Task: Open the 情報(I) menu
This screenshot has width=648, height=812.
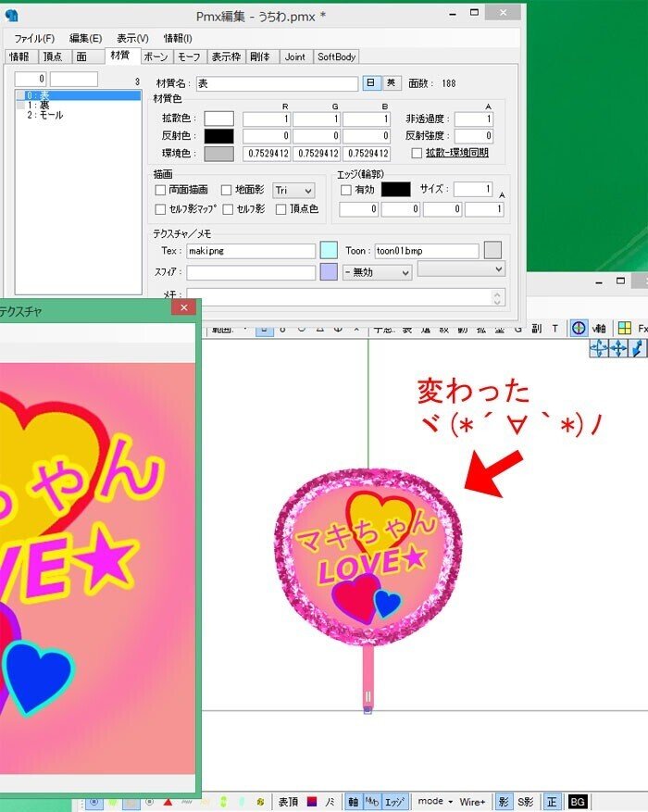Action: tap(178, 38)
